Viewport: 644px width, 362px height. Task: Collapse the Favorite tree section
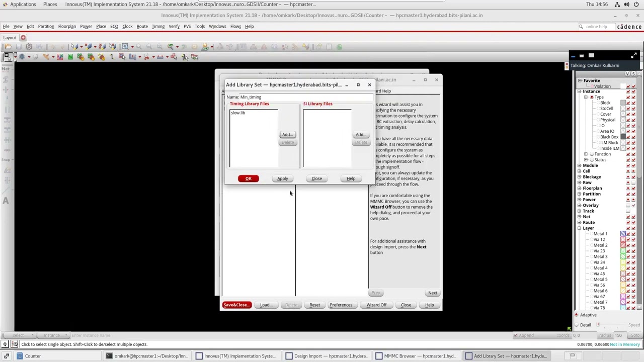tap(580, 80)
